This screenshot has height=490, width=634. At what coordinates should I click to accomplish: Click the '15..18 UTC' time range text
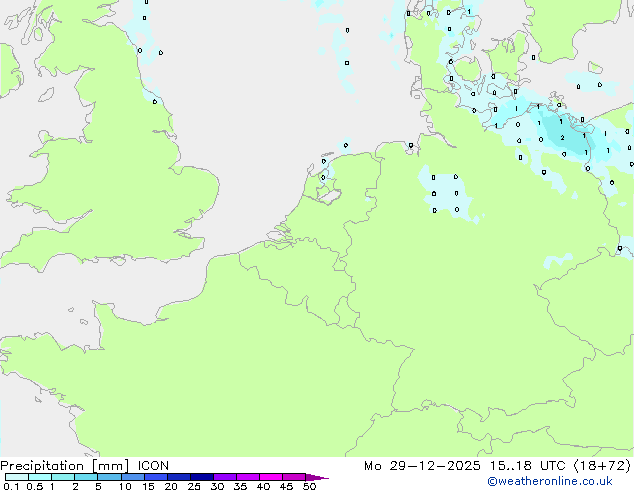point(527,466)
